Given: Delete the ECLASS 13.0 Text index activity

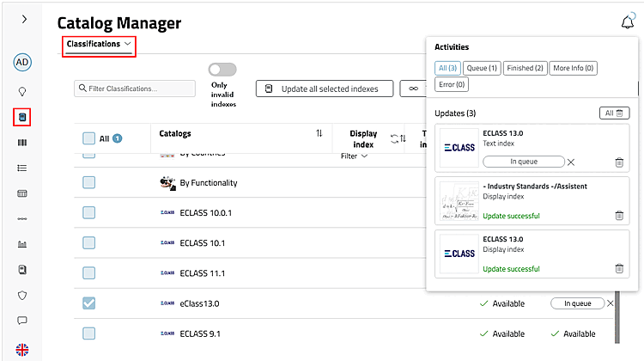Looking at the screenshot, I should point(619,162).
